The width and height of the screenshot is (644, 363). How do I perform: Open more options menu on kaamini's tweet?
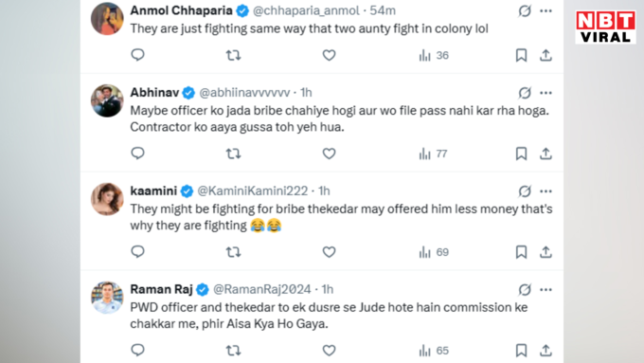(x=546, y=191)
